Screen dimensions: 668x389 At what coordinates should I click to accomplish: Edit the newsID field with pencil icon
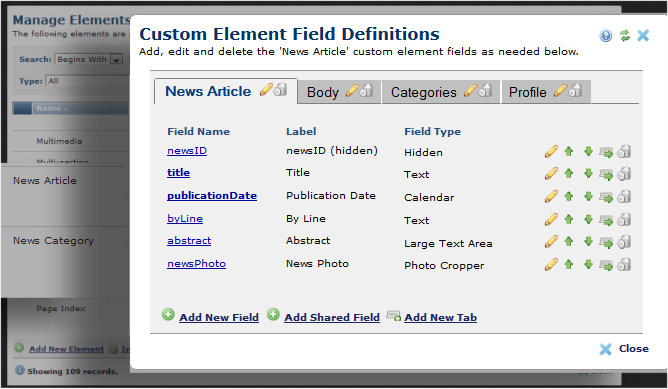(551, 152)
